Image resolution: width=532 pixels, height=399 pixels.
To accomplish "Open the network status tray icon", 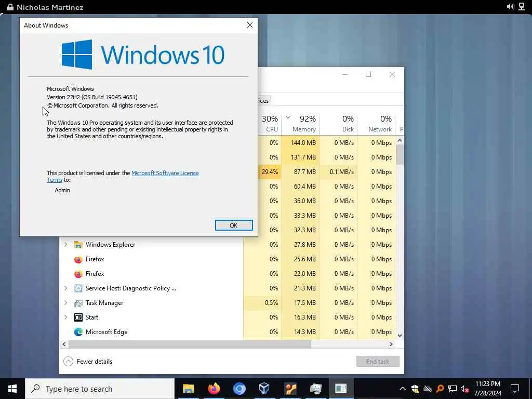I will [x=453, y=389].
